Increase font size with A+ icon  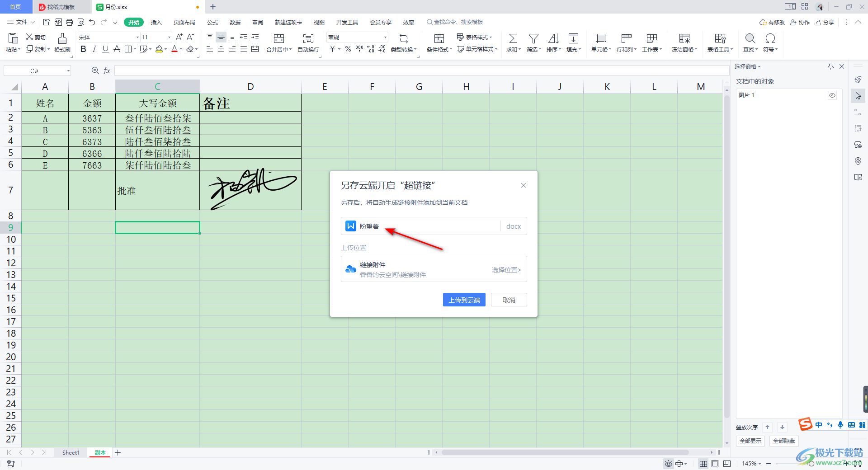(x=179, y=37)
